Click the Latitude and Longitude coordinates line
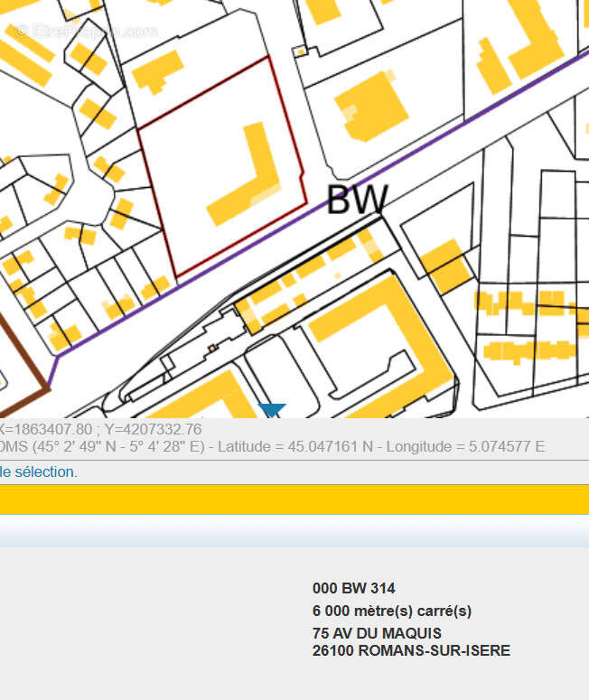Screen dimensions: 589x700 point(271,446)
